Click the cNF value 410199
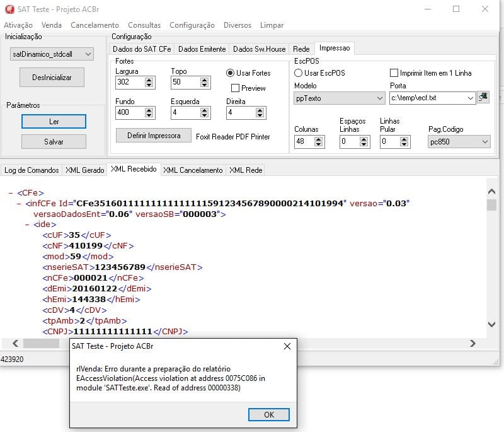Viewport: 504px width, 432px height. 86,246
